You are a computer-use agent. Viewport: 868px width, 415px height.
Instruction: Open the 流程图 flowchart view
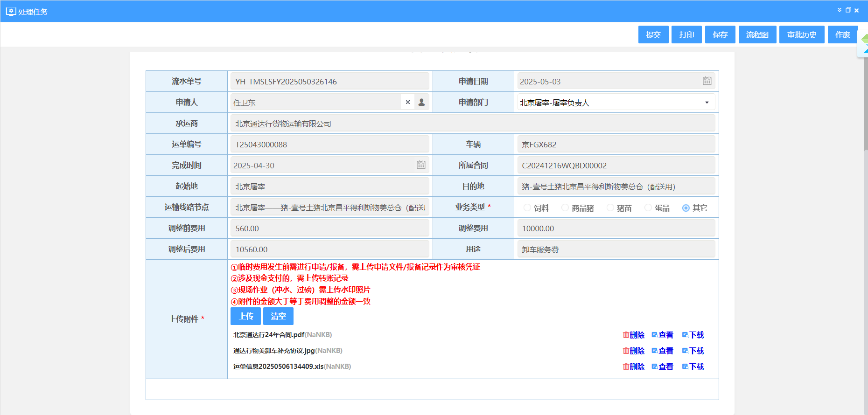(757, 35)
